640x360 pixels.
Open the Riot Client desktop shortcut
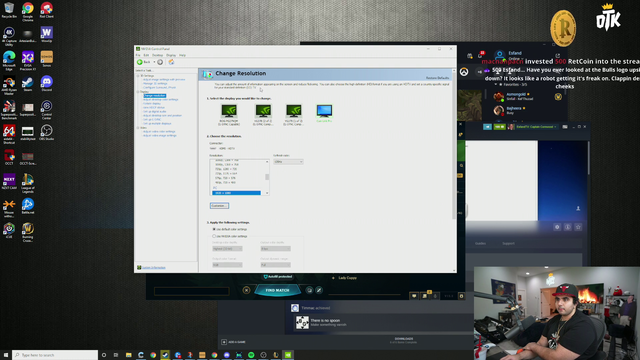pos(47,10)
